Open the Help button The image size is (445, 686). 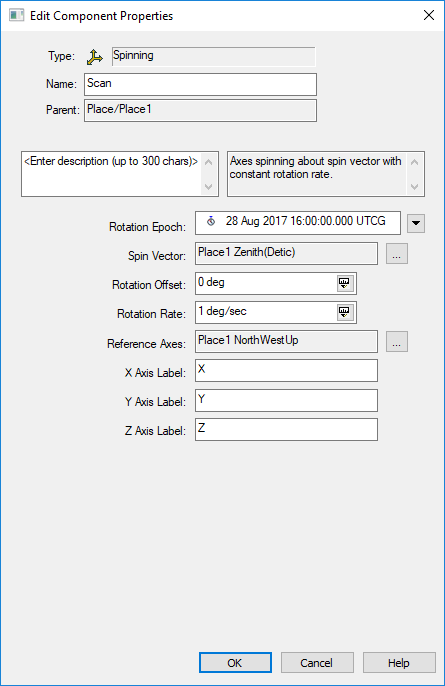tap(399, 663)
